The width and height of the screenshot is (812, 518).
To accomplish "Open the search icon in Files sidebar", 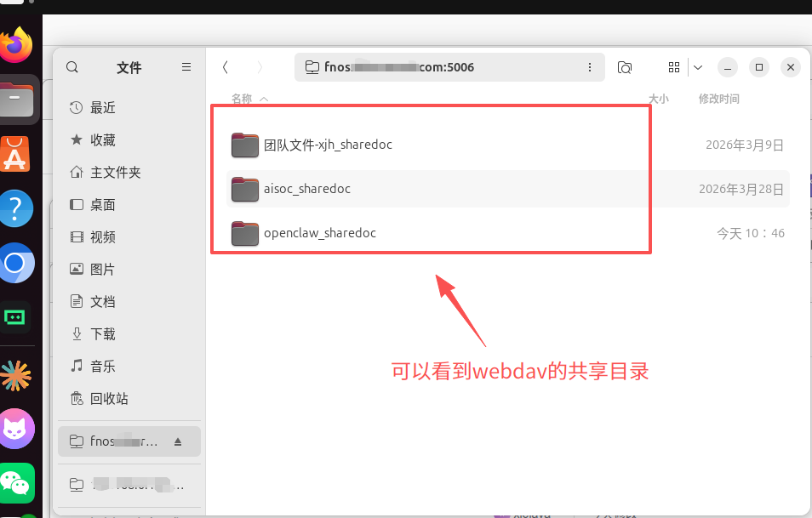I will point(72,67).
